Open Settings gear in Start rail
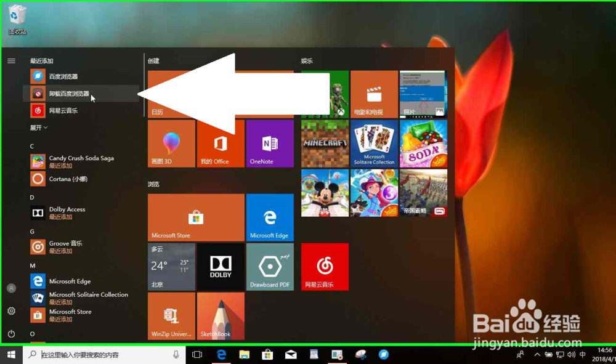The image size is (616, 364). [11, 311]
